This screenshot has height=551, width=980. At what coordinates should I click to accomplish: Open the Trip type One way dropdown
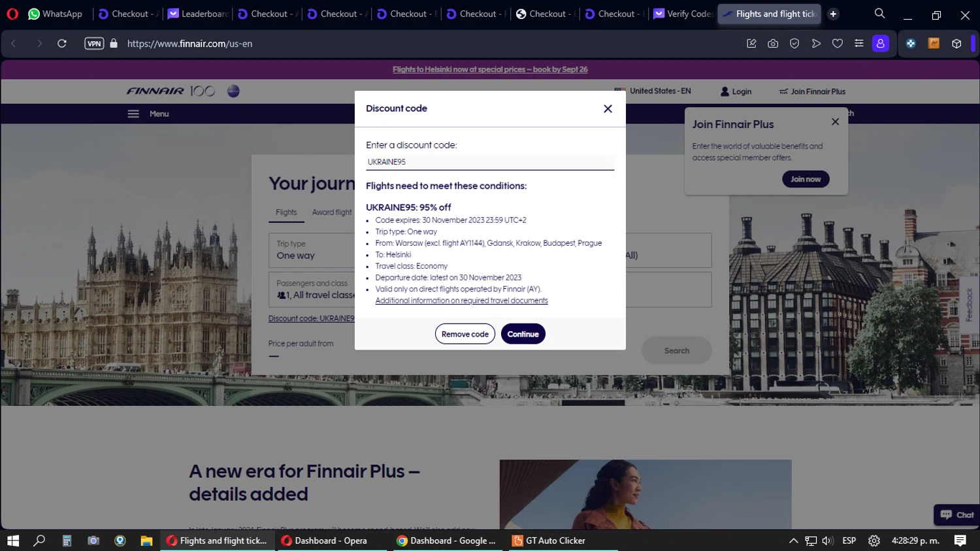tap(312, 250)
